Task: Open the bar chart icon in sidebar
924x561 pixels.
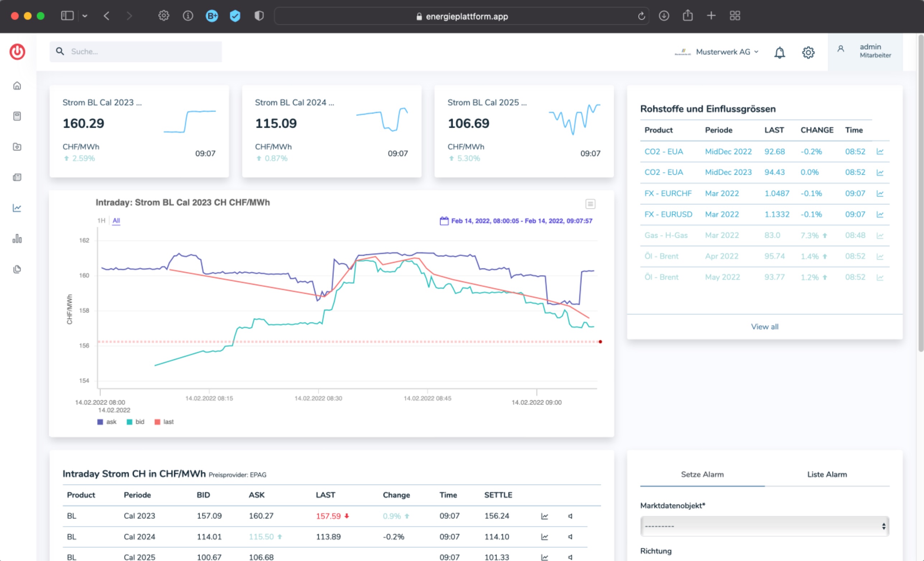Action: 17,239
